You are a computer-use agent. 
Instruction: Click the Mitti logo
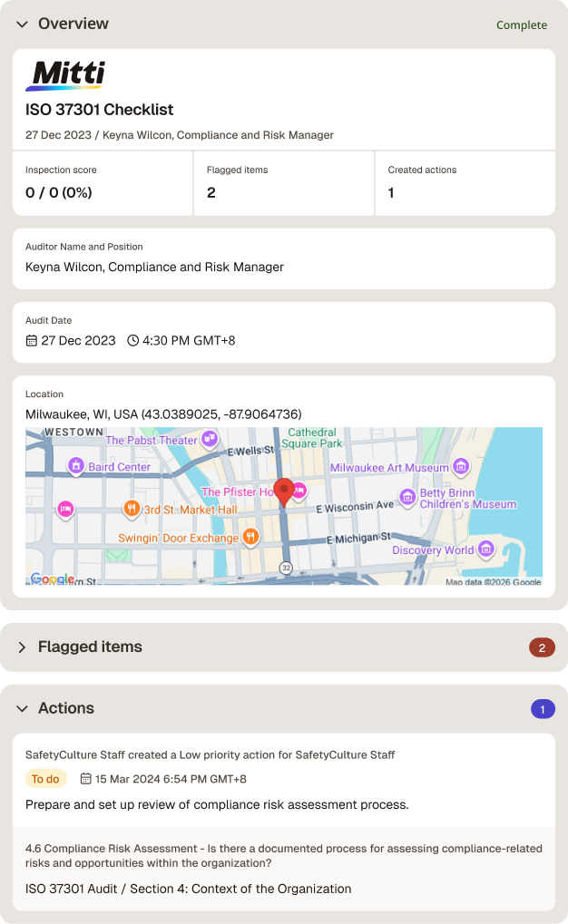coord(65,75)
